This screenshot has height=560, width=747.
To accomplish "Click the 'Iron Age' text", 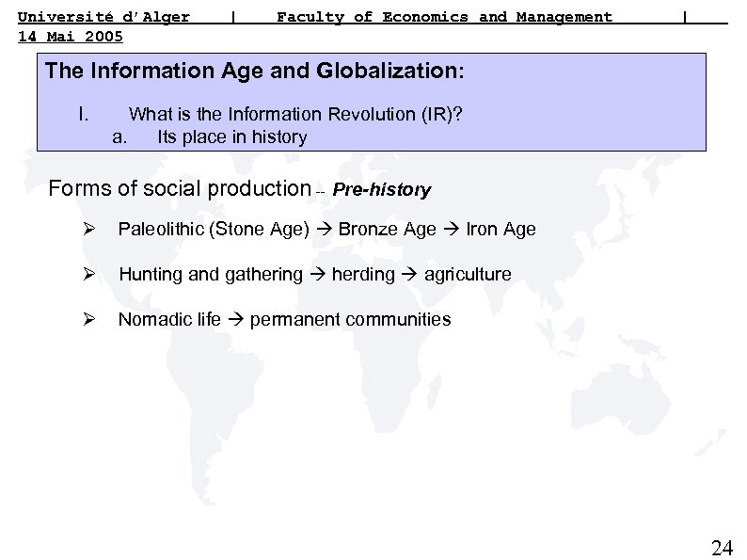I will click(501, 230).
